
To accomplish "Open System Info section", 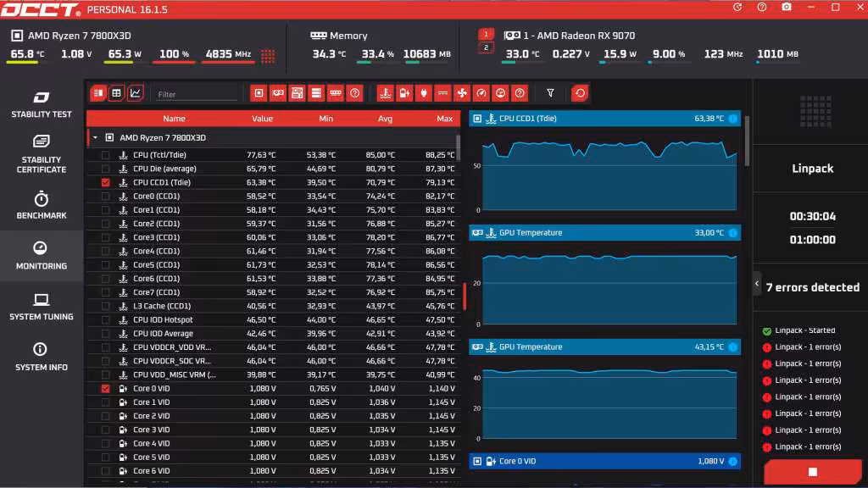I will pyautogui.click(x=42, y=357).
